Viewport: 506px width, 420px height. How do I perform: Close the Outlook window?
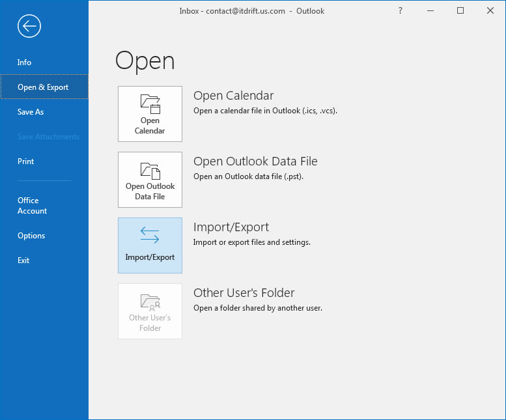(490, 10)
